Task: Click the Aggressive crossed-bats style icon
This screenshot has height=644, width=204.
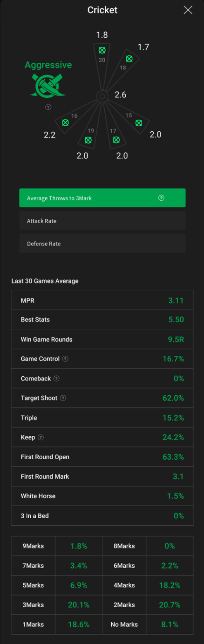Action: tap(48, 85)
